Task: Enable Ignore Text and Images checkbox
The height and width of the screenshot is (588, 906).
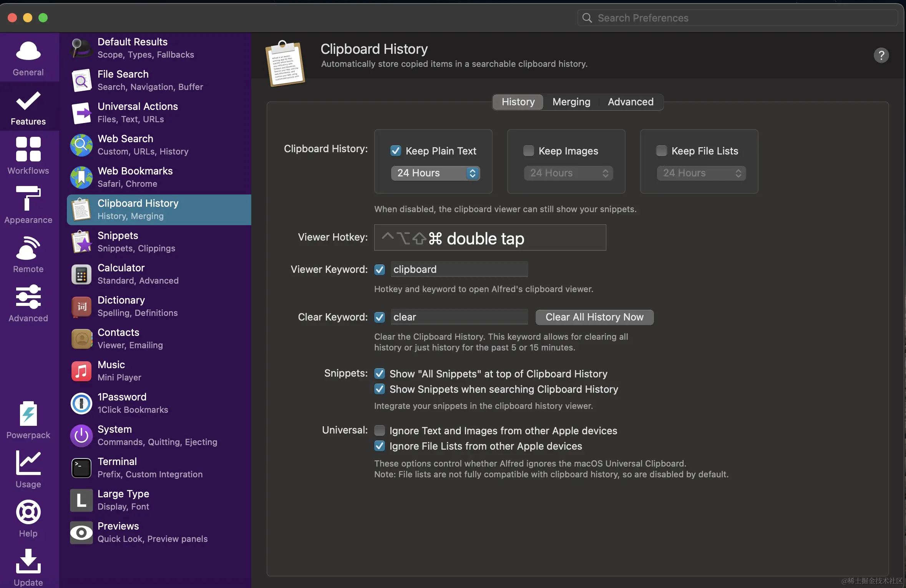Action: 380,430
